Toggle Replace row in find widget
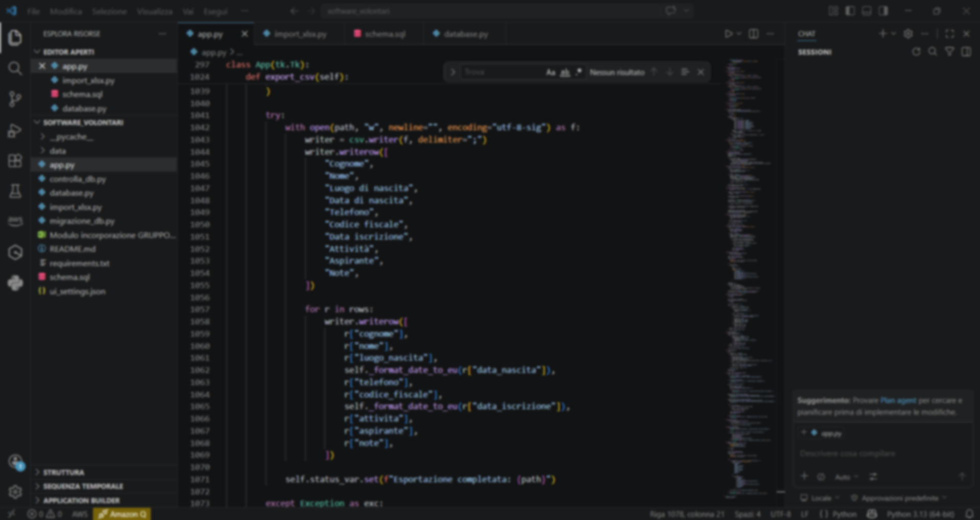Screen dimensions: 980x520 tap(453, 73)
